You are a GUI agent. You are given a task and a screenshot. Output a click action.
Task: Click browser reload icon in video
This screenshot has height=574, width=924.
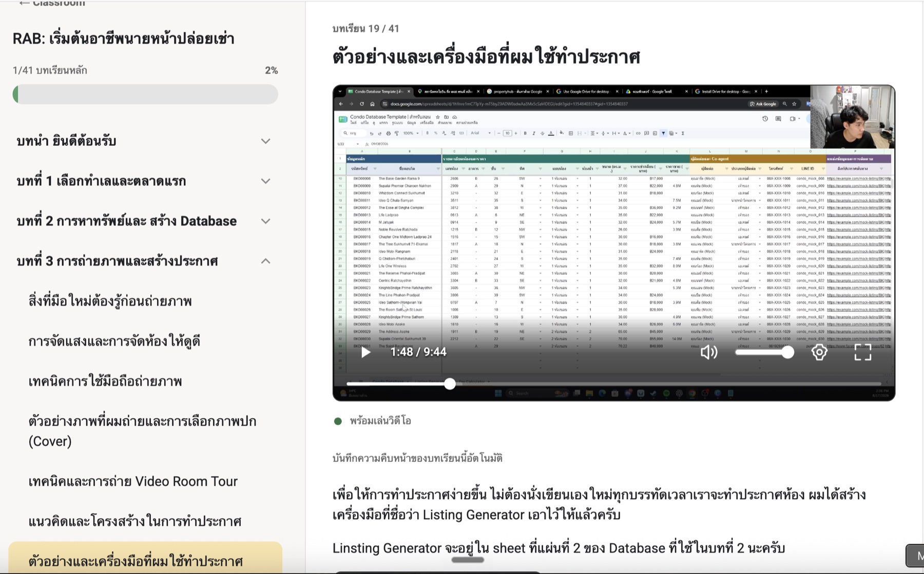coord(362,104)
